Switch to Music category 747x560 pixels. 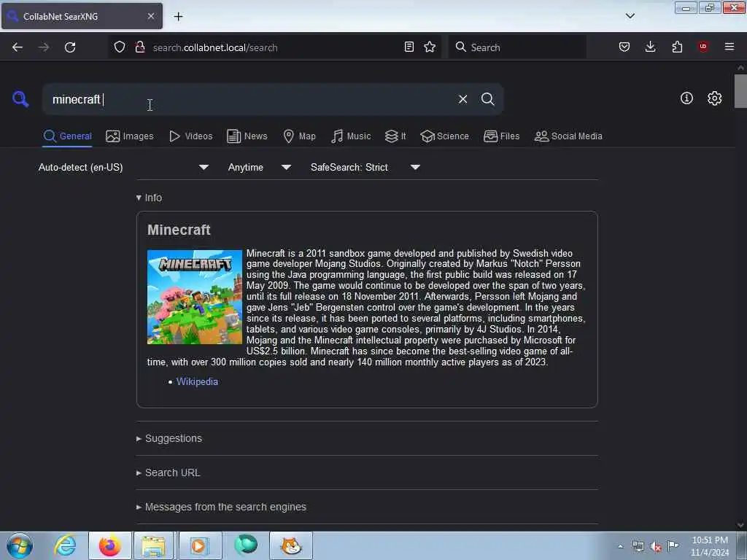point(351,136)
